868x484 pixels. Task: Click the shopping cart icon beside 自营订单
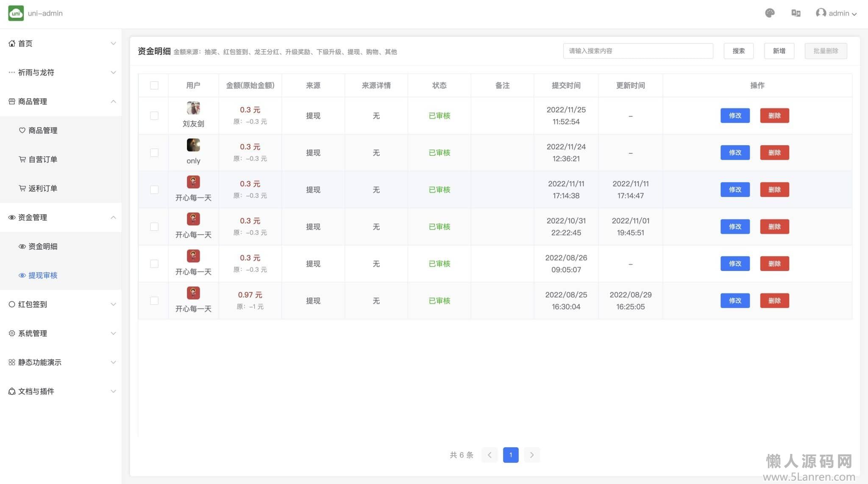click(22, 159)
